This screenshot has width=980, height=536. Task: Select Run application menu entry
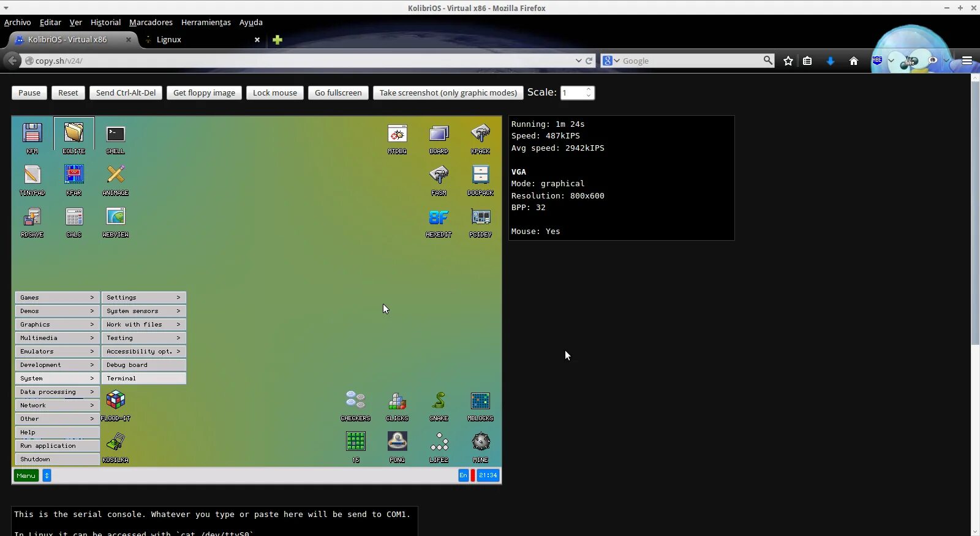(57, 446)
